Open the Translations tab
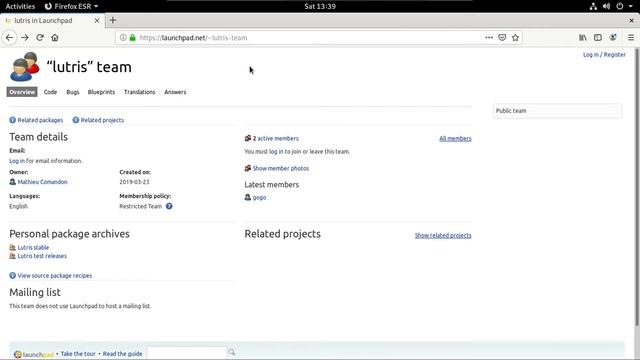The height and width of the screenshot is (360, 640). click(140, 92)
